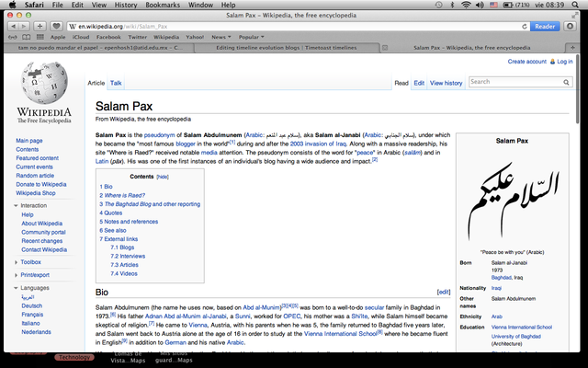Screen dimensions: 588x368
Task: Click the Create account link
Action: pyautogui.click(x=526, y=62)
